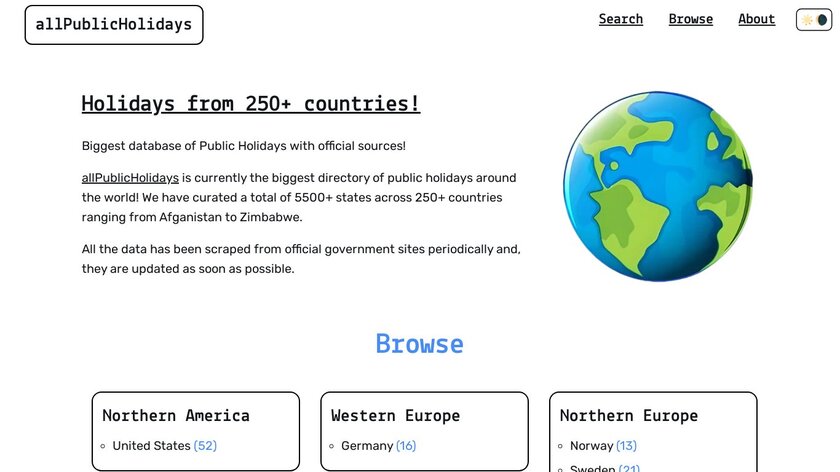Open the Browse nav link
This screenshot has height=472, width=840.
[691, 19]
